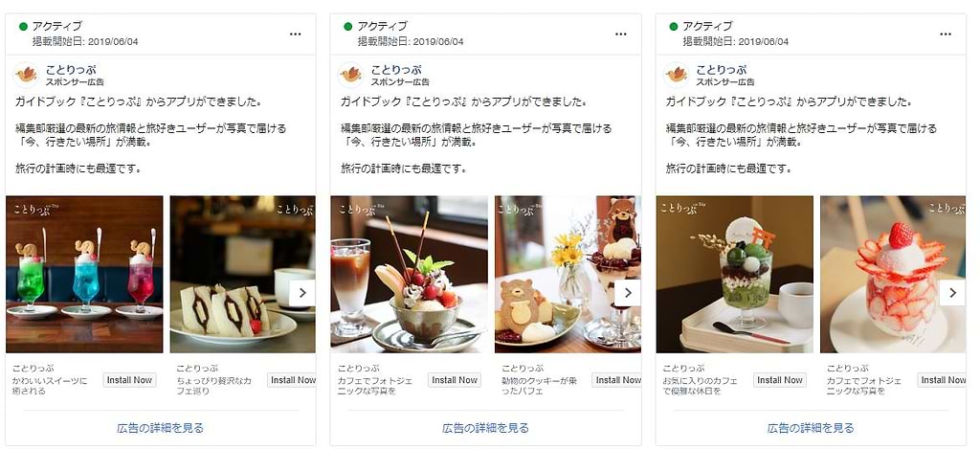The image size is (980, 450).
Task: Click the ことりっぷ bird avatar in the first ad
Action: [x=26, y=75]
